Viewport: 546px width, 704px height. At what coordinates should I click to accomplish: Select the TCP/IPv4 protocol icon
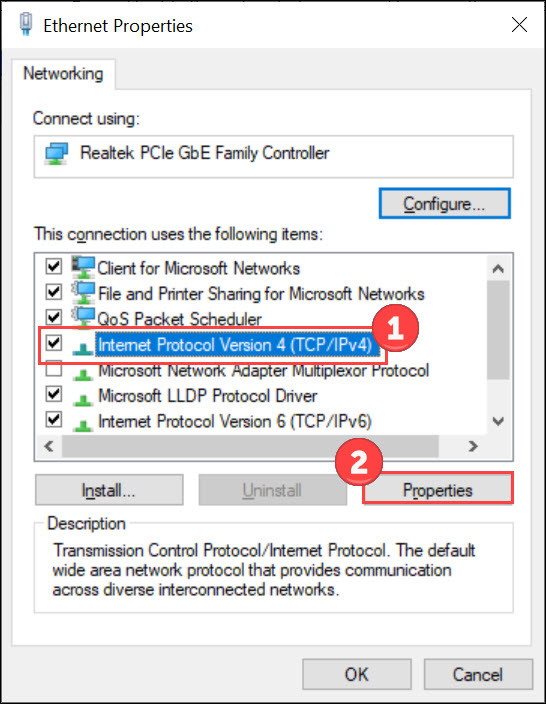click(83, 347)
